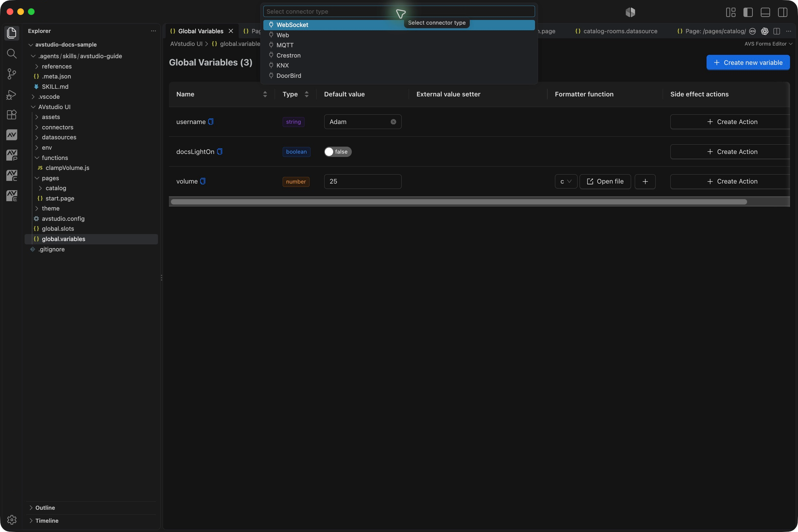Open the Search view icon
Image resolution: width=798 pixels, height=532 pixels.
point(12,53)
